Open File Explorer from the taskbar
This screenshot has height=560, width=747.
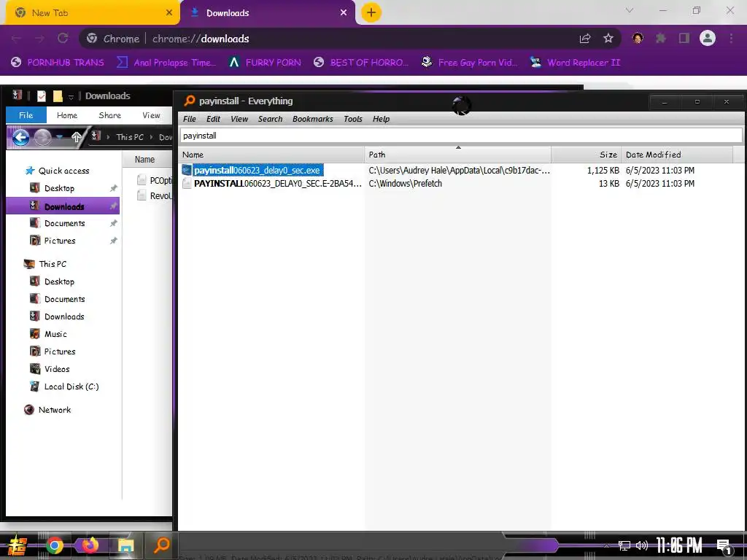click(x=125, y=545)
